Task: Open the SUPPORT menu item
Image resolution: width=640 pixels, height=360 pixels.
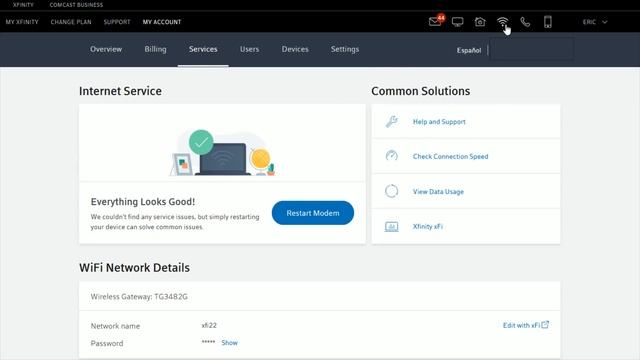Action: 117,22
